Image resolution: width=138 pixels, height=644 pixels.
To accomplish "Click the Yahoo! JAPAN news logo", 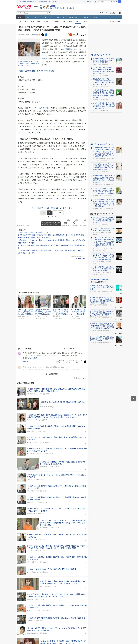I will 27,7.
